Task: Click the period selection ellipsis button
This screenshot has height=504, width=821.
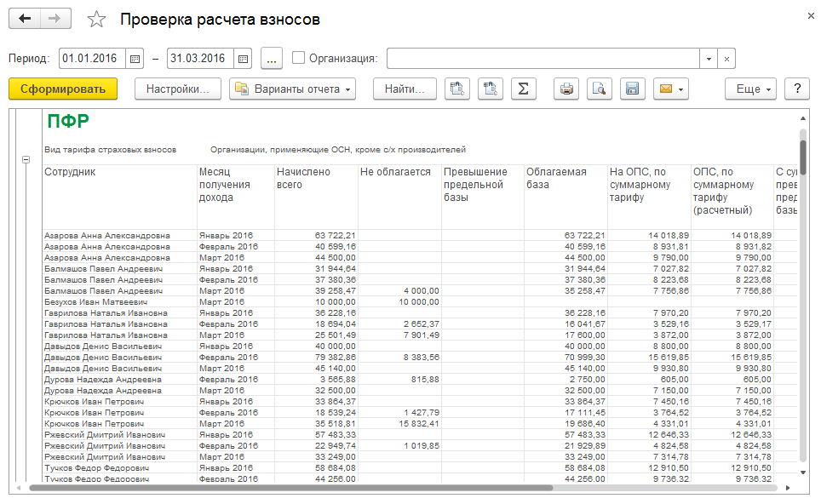Action: (271, 59)
